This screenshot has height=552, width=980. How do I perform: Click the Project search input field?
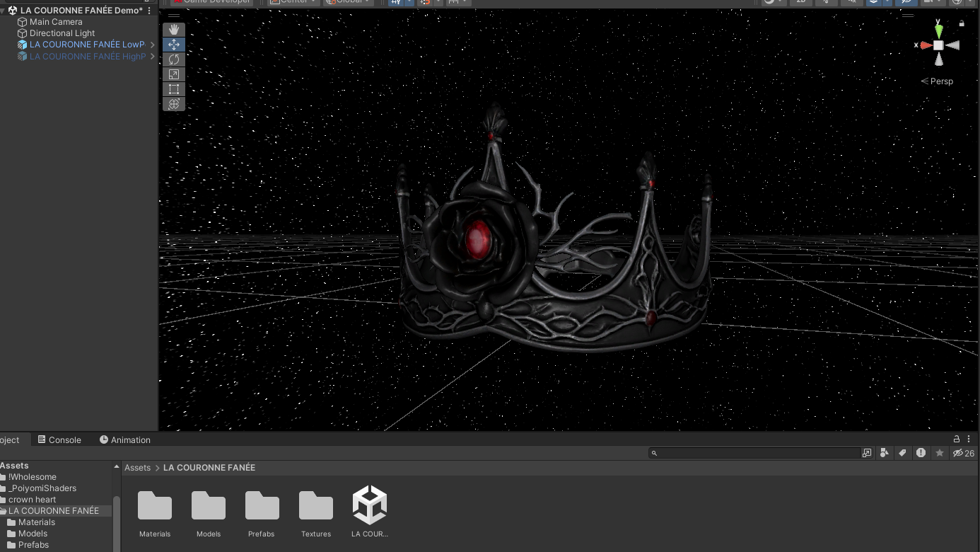(x=754, y=453)
